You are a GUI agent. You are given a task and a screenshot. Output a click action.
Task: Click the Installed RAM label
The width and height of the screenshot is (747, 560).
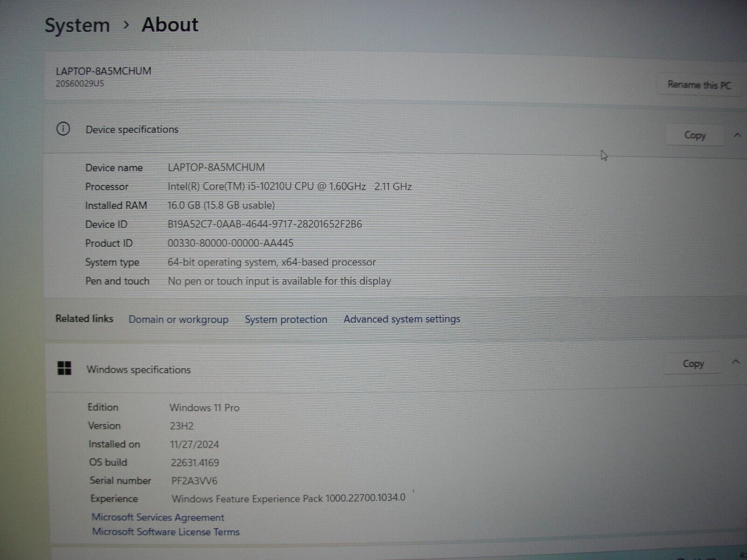click(x=116, y=205)
